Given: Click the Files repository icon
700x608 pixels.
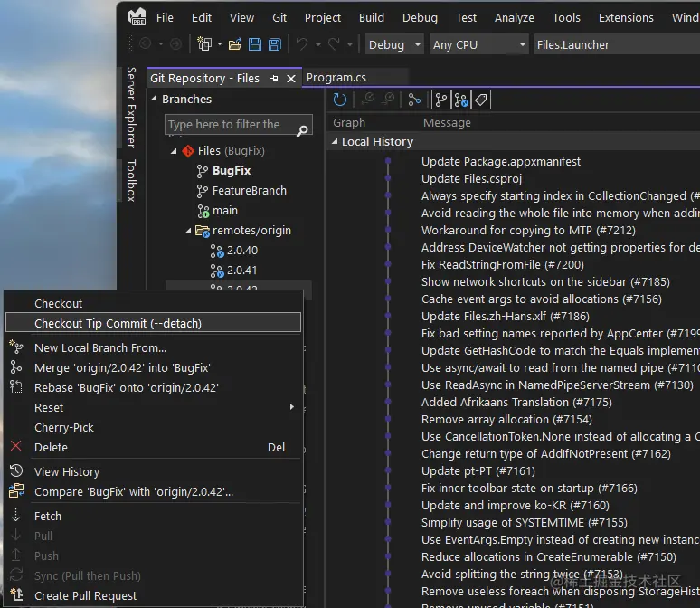Looking at the screenshot, I should click(188, 151).
